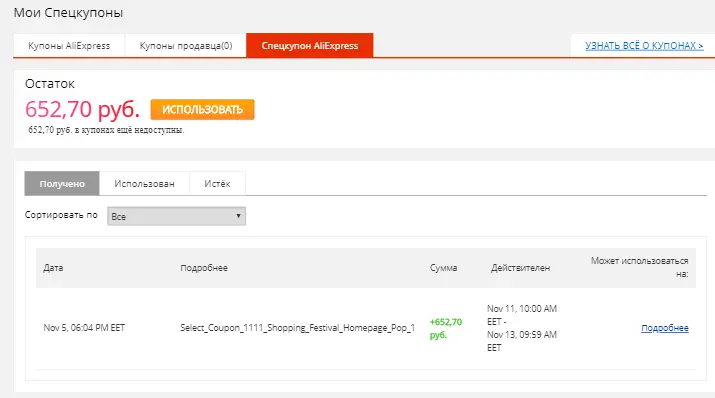
Task: Open the Подробнее link in coupon row
Action: (x=664, y=328)
